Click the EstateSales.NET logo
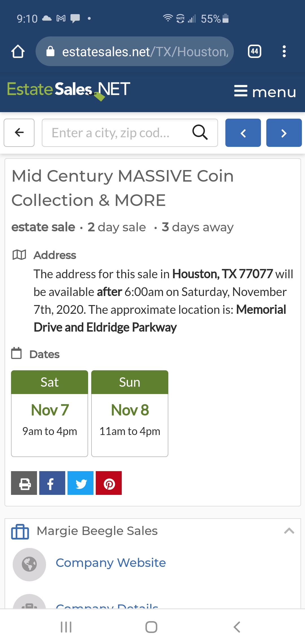This screenshot has height=644, width=305. point(69,90)
